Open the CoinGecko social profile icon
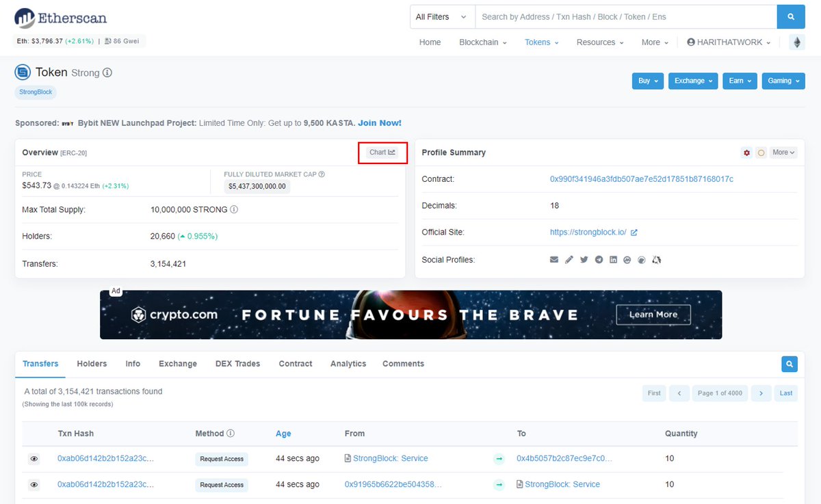Image resolution: width=821 pixels, height=504 pixels. coord(642,260)
